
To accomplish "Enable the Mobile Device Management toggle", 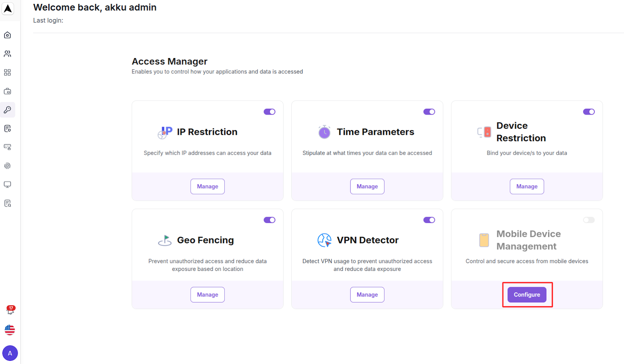I will pyautogui.click(x=589, y=219).
